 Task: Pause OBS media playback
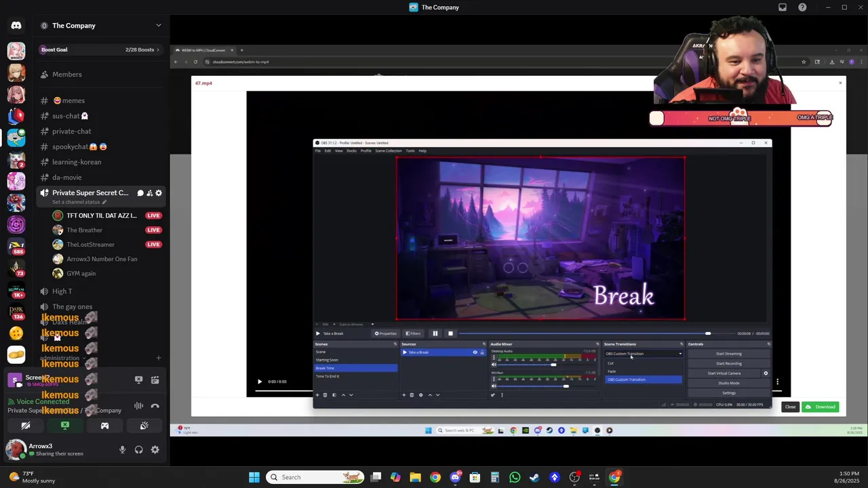(x=435, y=333)
